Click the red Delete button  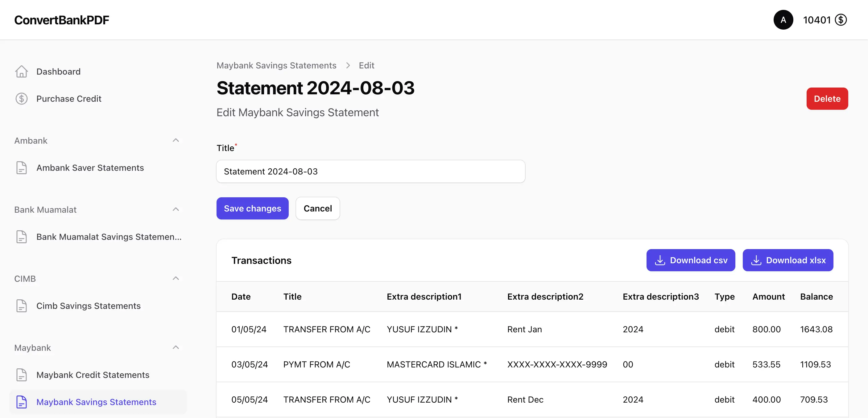pyautogui.click(x=827, y=99)
